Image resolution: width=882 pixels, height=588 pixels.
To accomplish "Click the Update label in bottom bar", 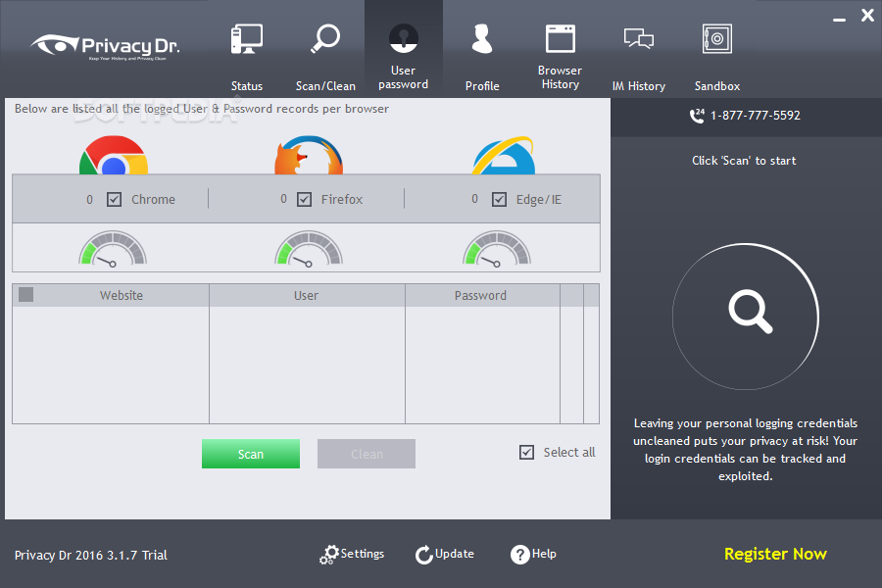I will (x=455, y=554).
